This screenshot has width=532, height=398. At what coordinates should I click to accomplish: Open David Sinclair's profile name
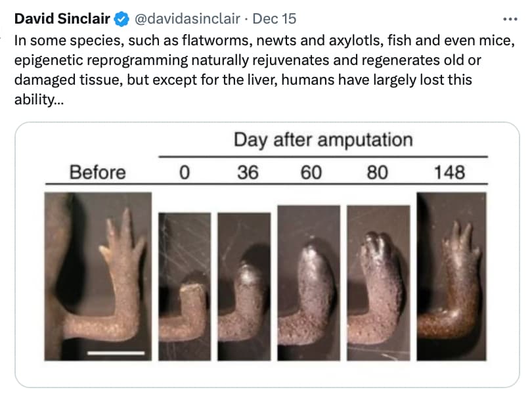click(x=62, y=18)
